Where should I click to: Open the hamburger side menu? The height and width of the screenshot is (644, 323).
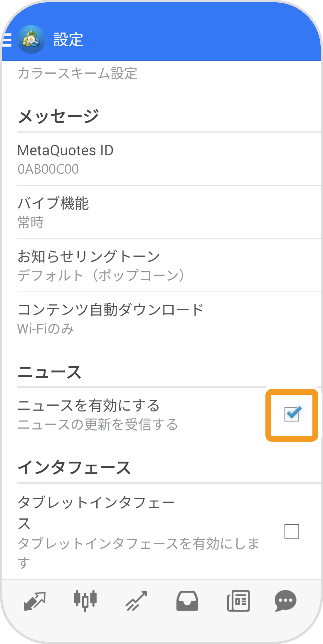(x=7, y=40)
